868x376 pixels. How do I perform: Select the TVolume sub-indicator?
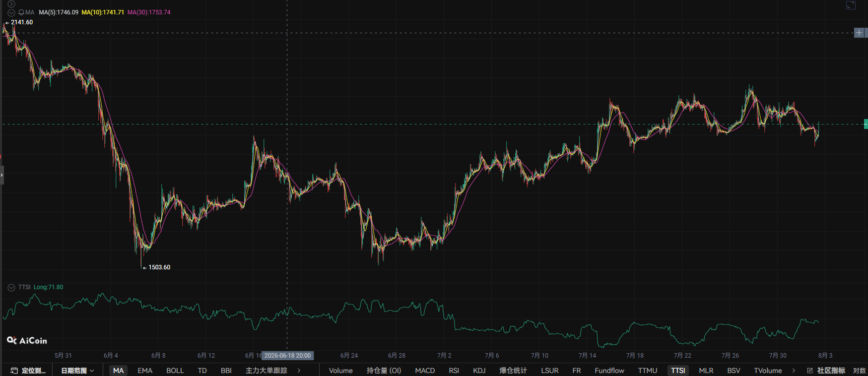pos(768,371)
